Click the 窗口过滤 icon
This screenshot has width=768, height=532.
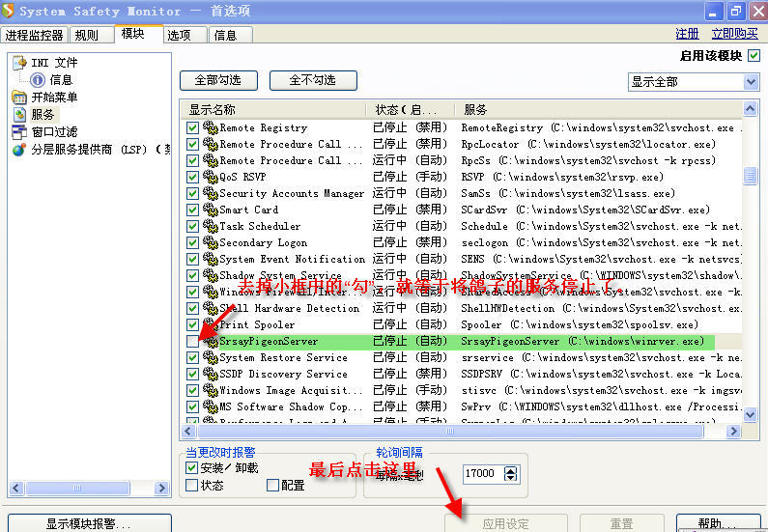tap(19, 131)
